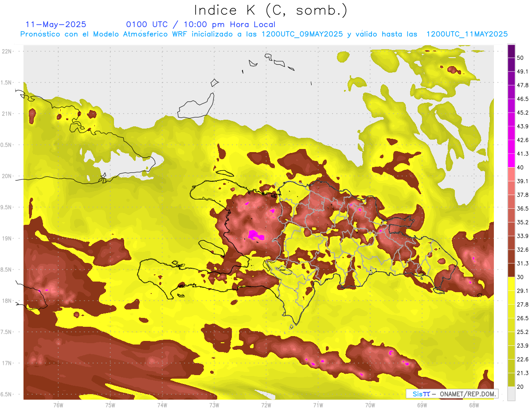Click the '46.5' colorbar value
The width and height of the screenshot is (532, 411).
pyautogui.click(x=522, y=99)
